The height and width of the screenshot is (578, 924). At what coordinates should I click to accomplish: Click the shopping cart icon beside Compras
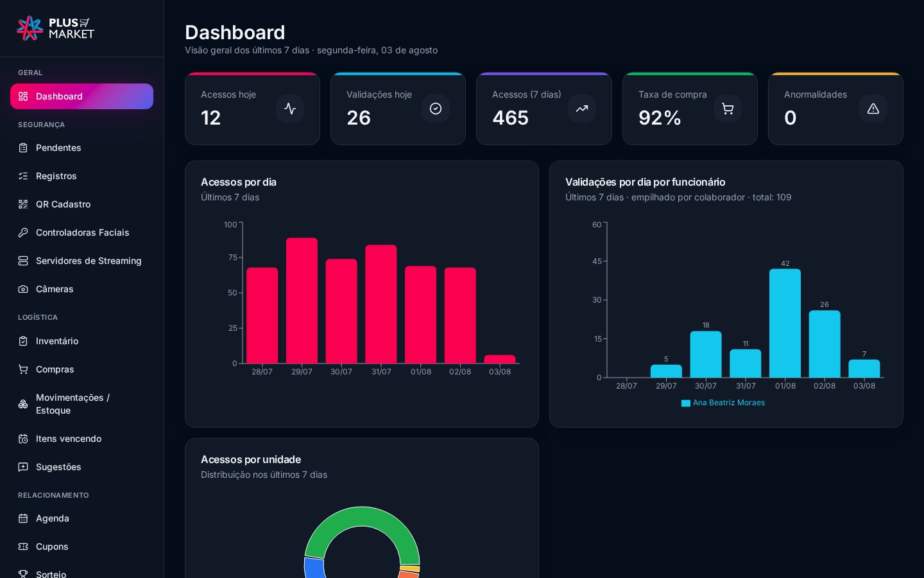23,369
